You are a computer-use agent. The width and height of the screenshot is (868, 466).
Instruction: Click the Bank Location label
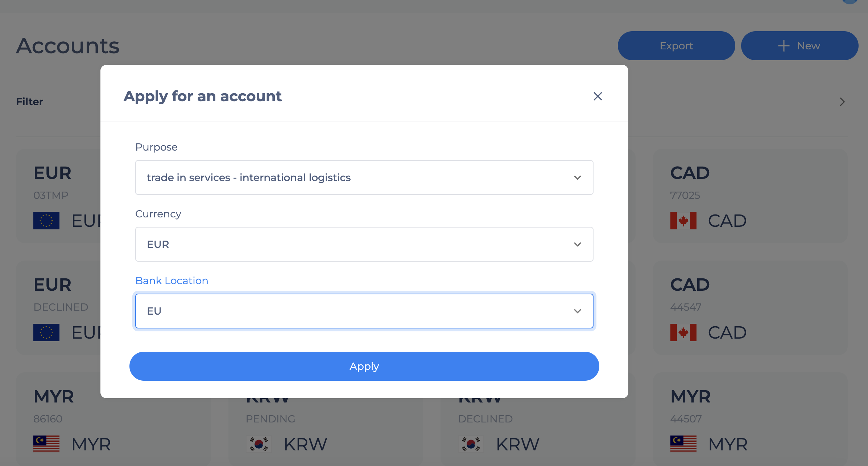tap(171, 281)
